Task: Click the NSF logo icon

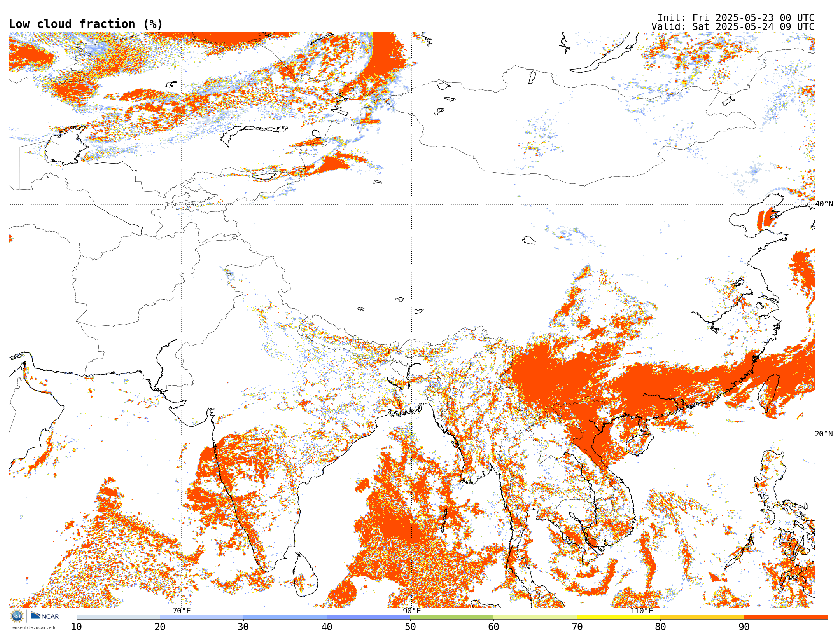Action: point(17,616)
